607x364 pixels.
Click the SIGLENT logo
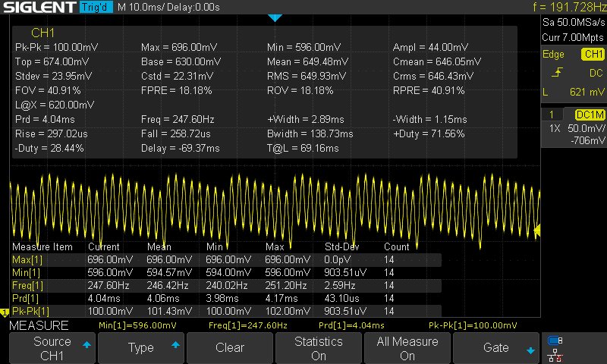coord(39,7)
